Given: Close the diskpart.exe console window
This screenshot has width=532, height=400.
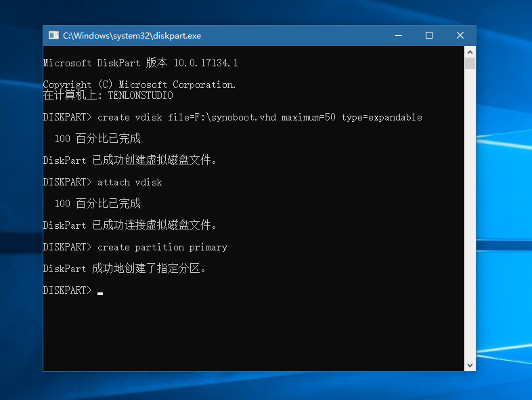Looking at the screenshot, I should point(460,36).
